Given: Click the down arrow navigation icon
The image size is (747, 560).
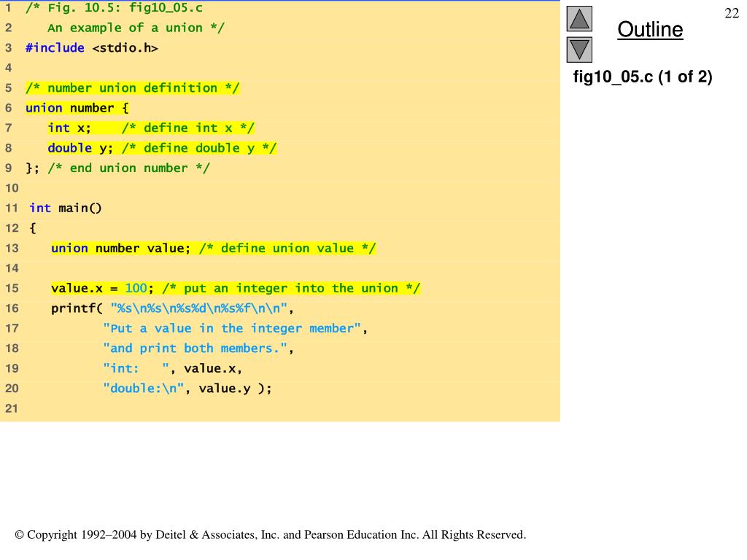Looking at the screenshot, I should (579, 50).
